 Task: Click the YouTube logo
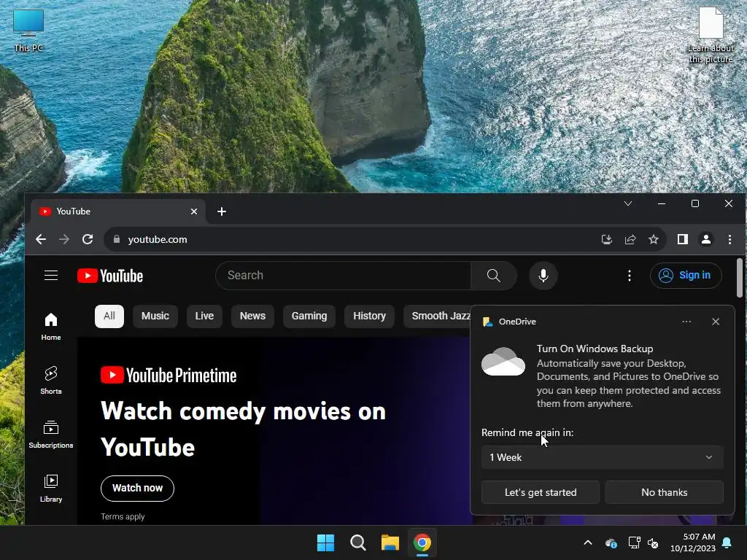click(110, 276)
